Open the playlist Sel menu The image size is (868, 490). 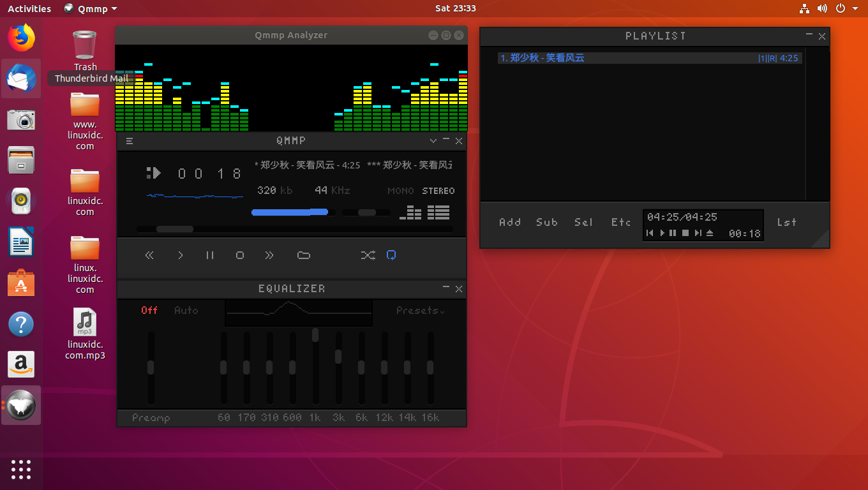583,222
